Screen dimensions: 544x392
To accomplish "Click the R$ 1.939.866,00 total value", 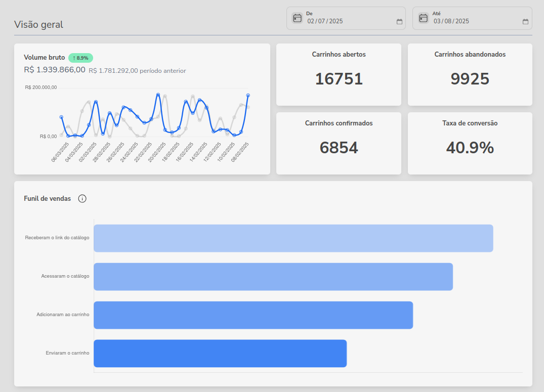I will [x=55, y=70].
